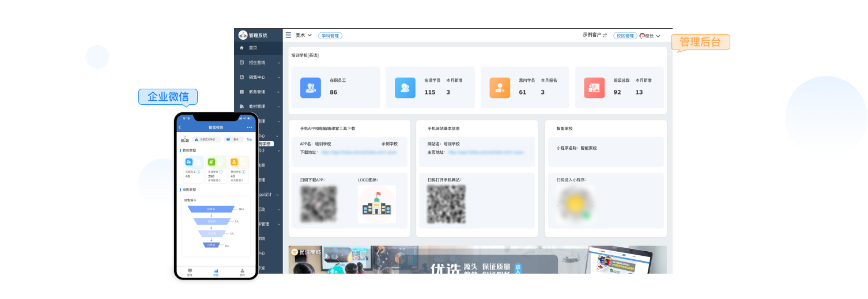Viewport: 868px width, 299px height.
Task: Open the 美术 subject dropdown
Action: click(304, 35)
